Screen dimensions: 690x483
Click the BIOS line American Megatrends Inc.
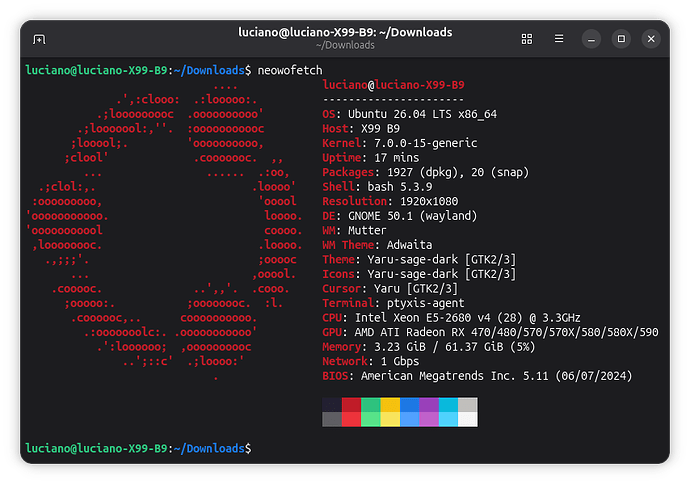(477, 376)
